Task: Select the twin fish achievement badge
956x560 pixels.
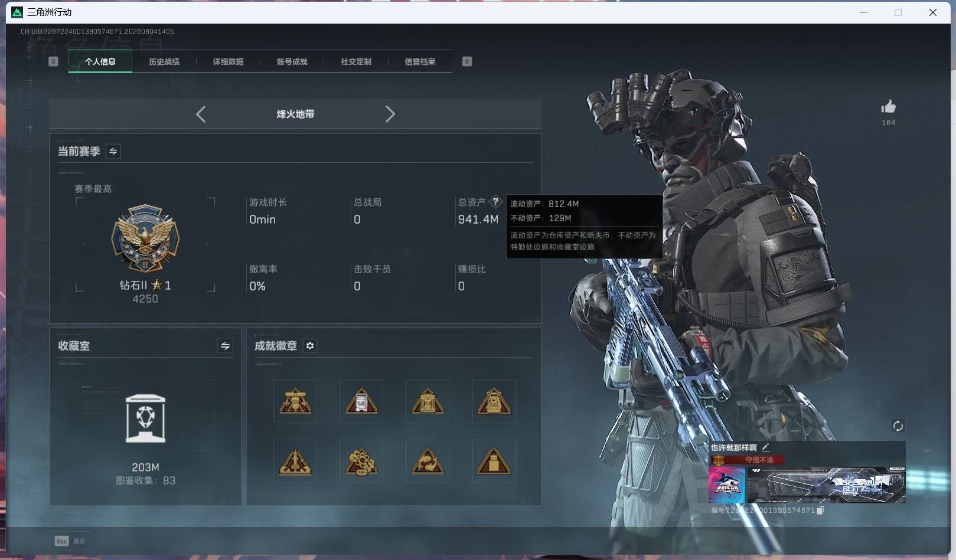Action: pos(428,461)
